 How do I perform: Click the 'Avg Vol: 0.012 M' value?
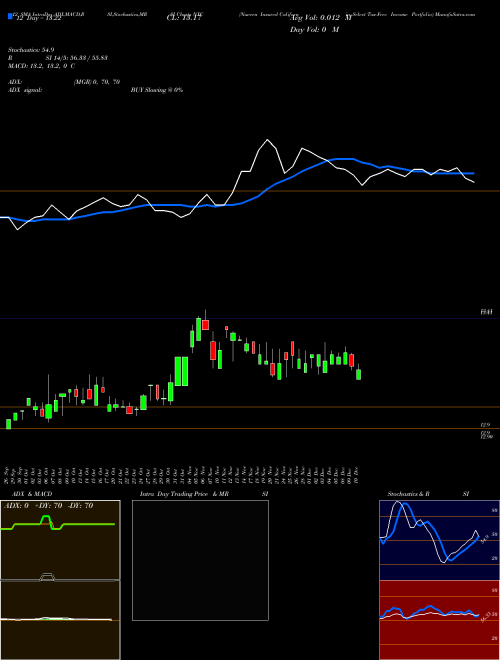pos(321,19)
